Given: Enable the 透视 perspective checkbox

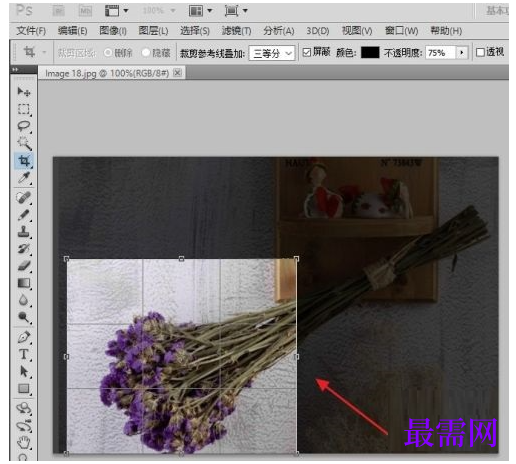Looking at the screenshot, I should point(480,52).
